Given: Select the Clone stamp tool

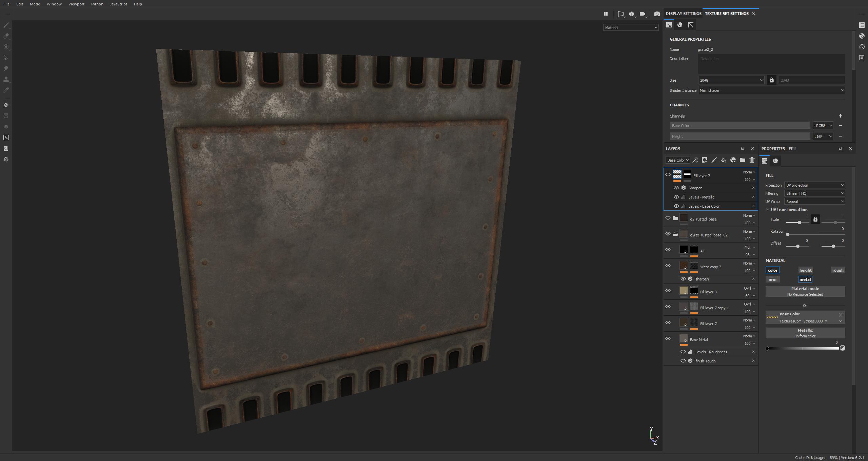Looking at the screenshot, I should pos(6,79).
